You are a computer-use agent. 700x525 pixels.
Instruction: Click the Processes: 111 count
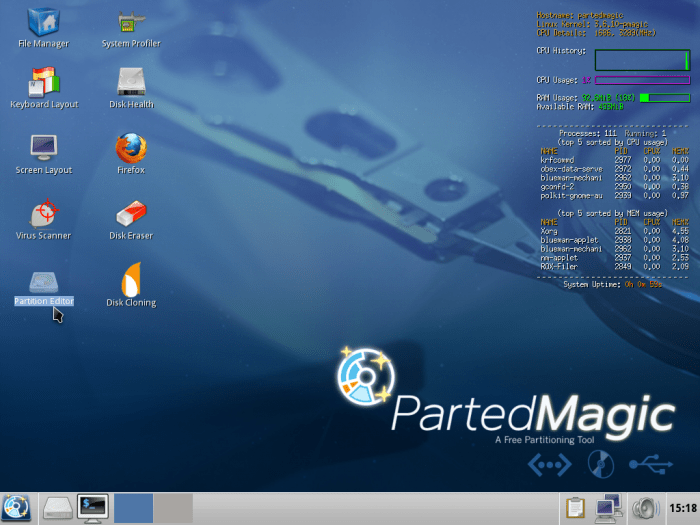588,133
